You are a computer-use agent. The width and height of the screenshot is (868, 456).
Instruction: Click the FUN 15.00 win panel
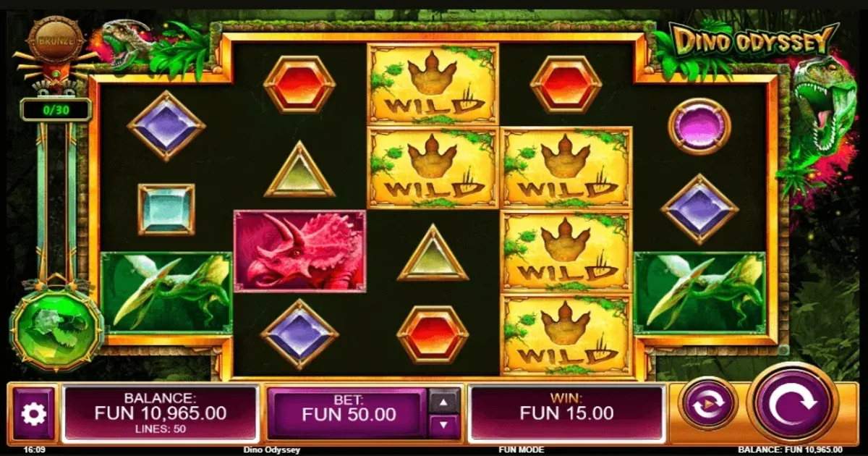point(567,413)
